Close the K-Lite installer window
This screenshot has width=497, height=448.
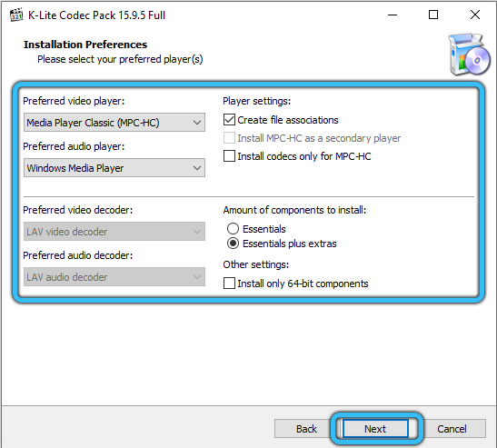click(x=475, y=15)
